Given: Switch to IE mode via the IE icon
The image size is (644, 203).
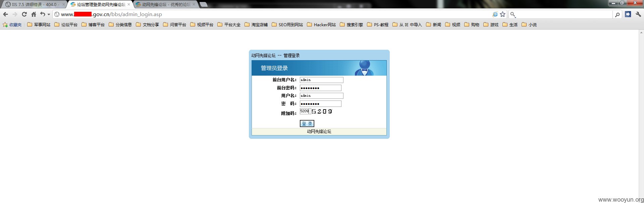Looking at the screenshot, I should point(495,14).
